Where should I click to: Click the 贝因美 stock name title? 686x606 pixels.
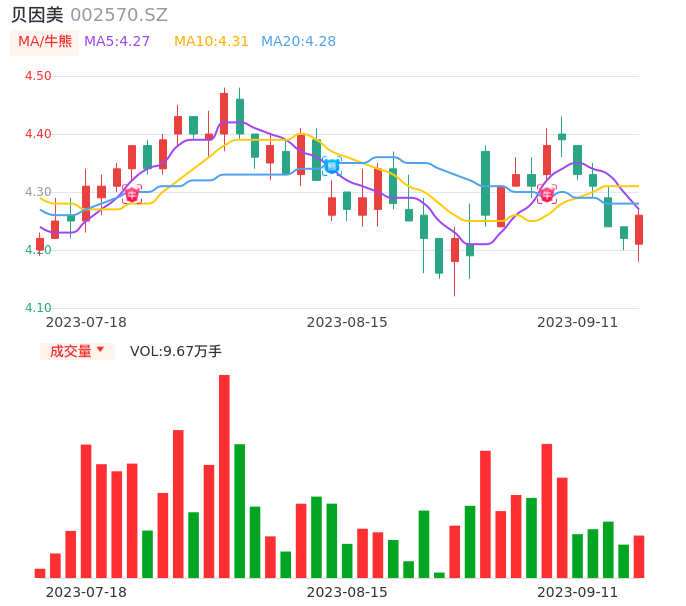click(37, 15)
